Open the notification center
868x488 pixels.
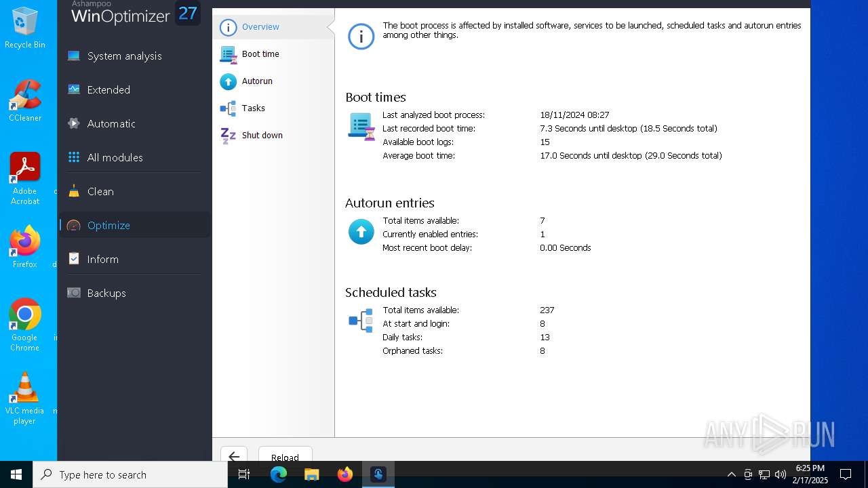tap(846, 474)
